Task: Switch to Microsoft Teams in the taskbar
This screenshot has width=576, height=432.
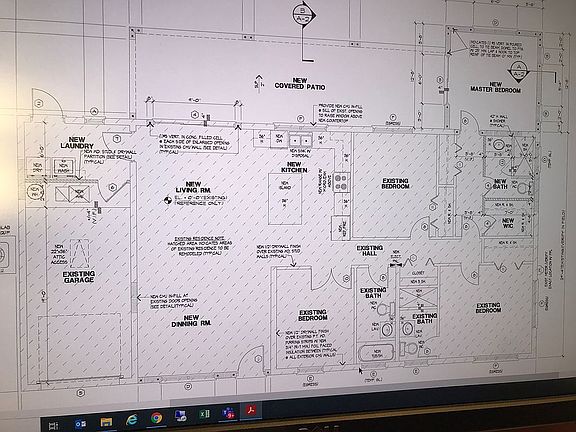Action: (228, 413)
